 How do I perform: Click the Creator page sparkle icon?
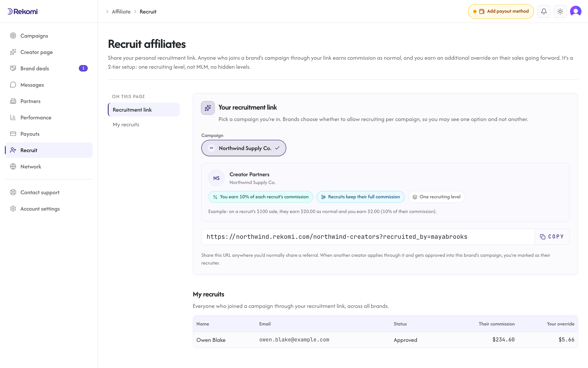[13, 52]
